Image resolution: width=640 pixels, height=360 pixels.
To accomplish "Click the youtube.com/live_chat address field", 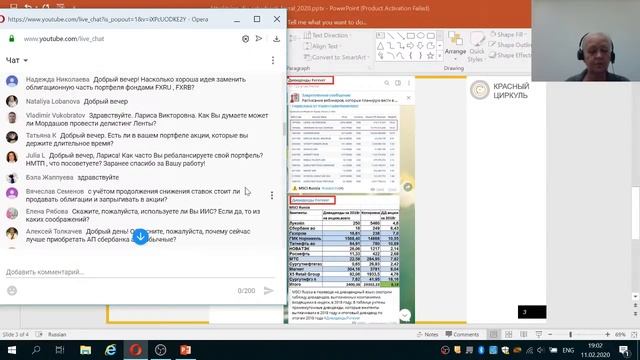I will (64, 39).
